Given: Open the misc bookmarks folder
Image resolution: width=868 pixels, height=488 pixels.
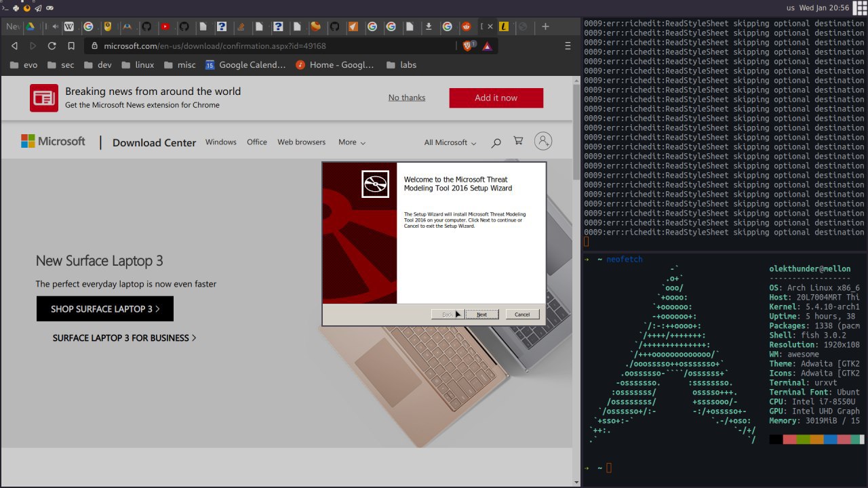Looking at the screenshot, I should (x=179, y=65).
